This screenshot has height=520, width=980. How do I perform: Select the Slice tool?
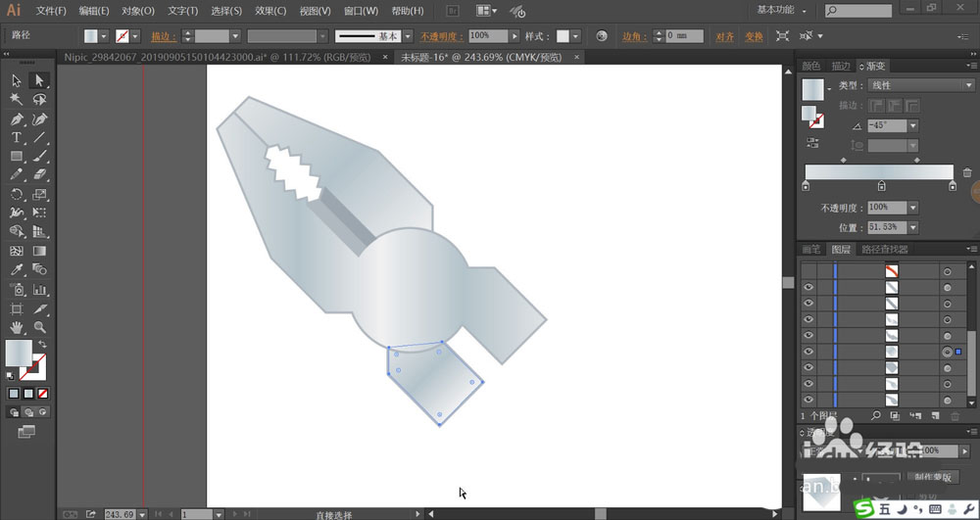click(x=39, y=308)
